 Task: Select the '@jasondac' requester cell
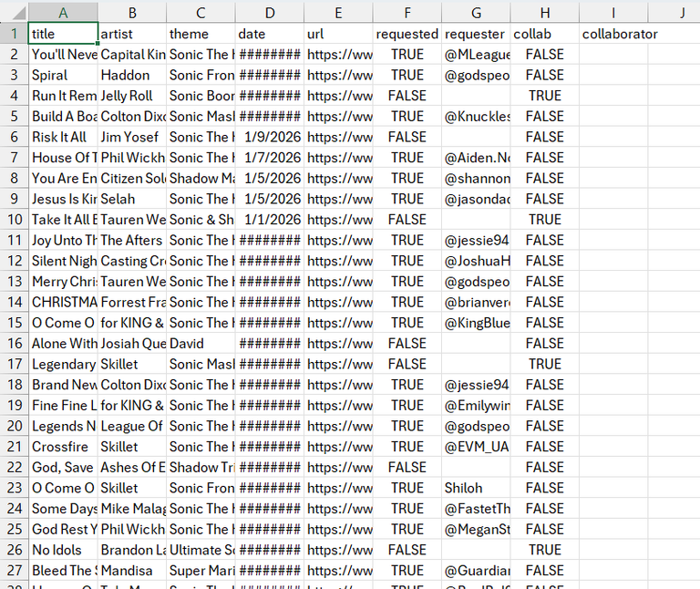[x=476, y=199]
